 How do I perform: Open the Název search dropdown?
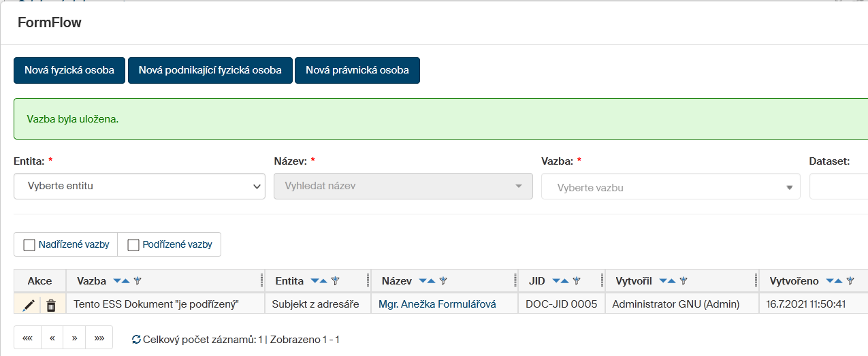(x=403, y=186)
